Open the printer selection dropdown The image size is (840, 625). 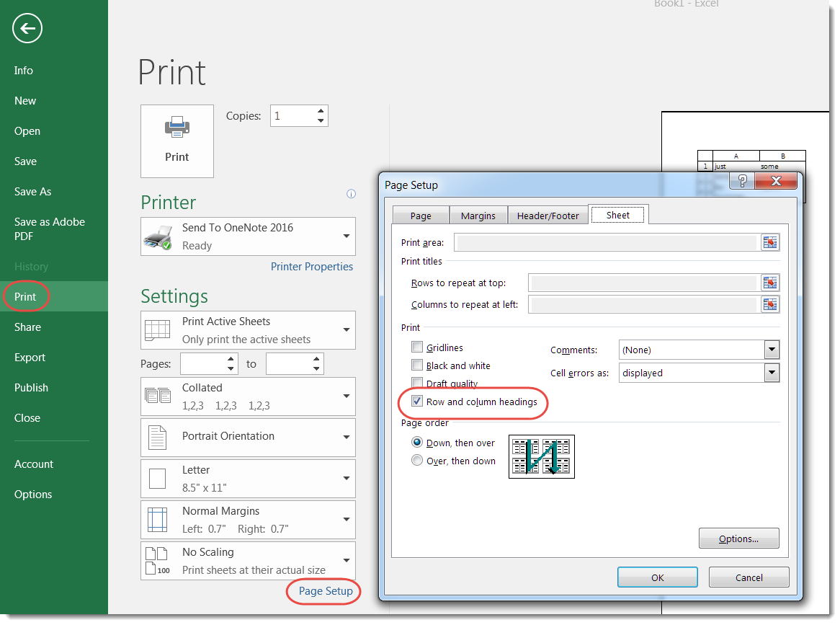(346, 236)
